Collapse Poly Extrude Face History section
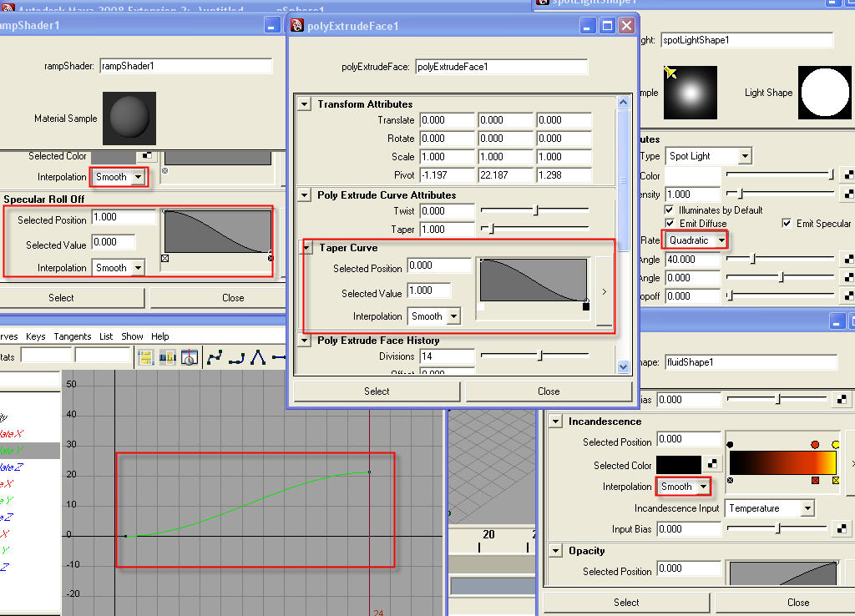The width and height of the screenshot is (855, 616). (x=304, y=341)
